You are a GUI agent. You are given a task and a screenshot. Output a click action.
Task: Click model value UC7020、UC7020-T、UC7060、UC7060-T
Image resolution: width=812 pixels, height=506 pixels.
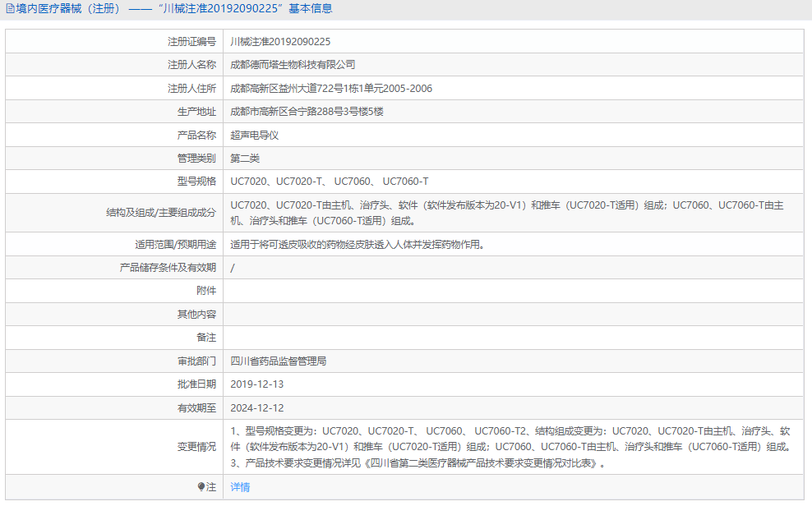point(330,181)
